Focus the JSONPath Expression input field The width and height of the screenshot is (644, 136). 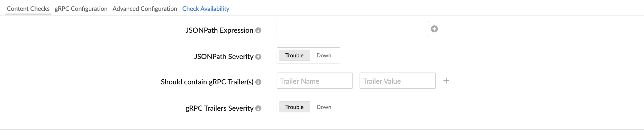pos(352,29)
